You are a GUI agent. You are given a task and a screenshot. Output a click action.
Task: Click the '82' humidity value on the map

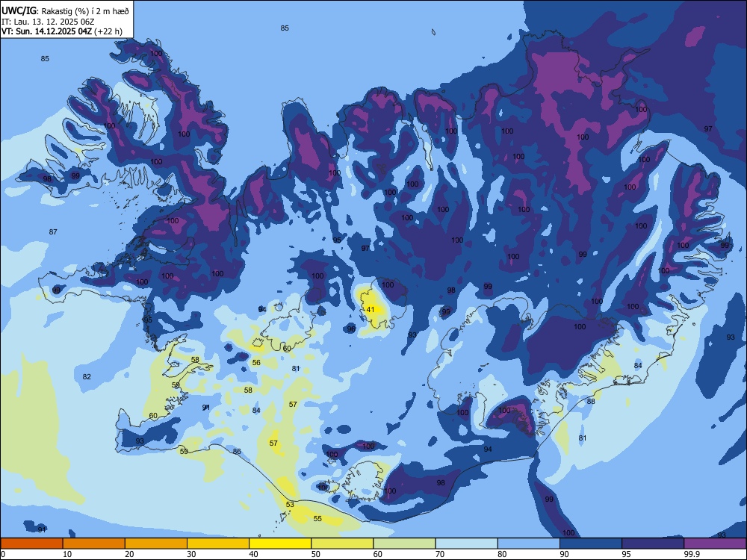click(x=87, y=376)
